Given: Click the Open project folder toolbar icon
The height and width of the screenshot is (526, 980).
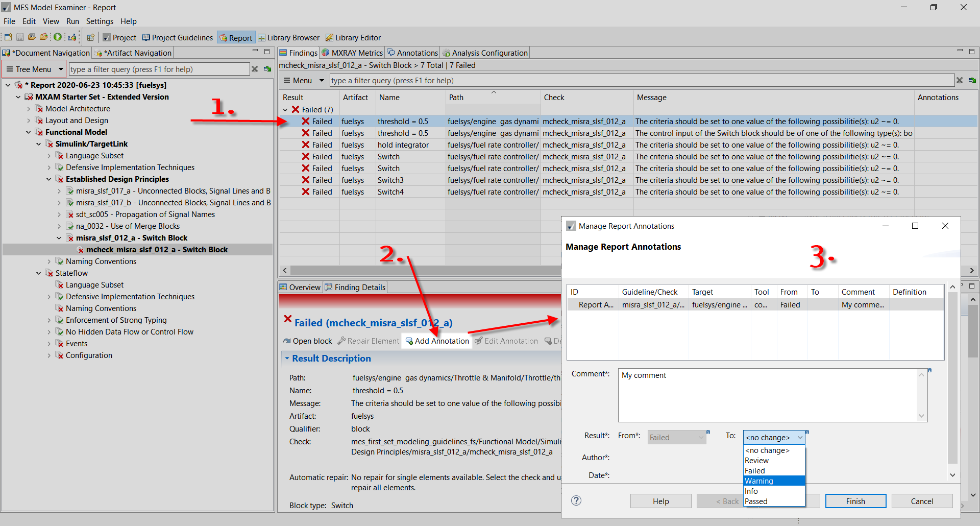Looking at the screenshot, I should pyautogui.click(x=32, y=37).
